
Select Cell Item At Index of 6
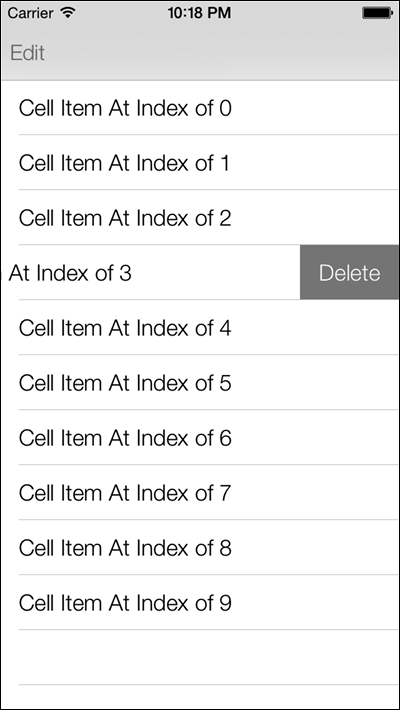(x=200, y=437)
